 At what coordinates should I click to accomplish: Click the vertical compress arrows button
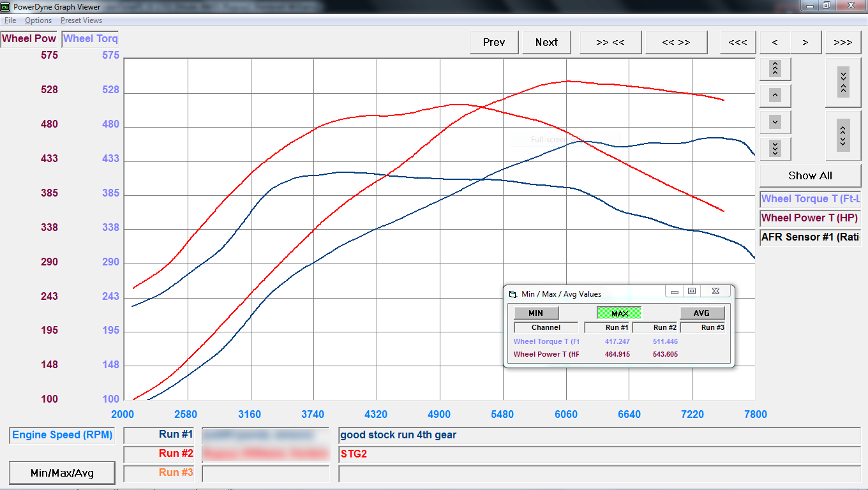(x=842, y=82)
